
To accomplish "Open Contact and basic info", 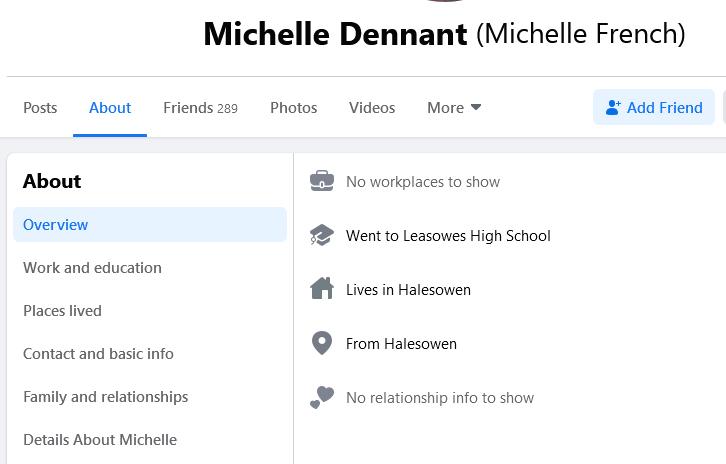I will [x=98, y=354].
